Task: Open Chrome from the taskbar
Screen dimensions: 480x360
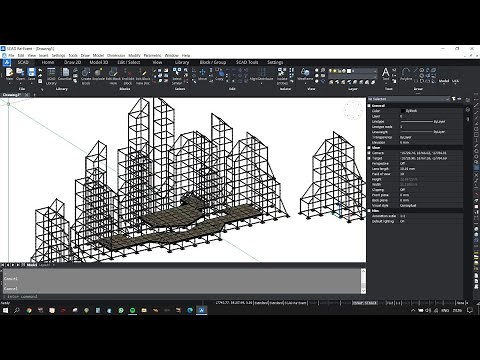Action: coord(29,310)
